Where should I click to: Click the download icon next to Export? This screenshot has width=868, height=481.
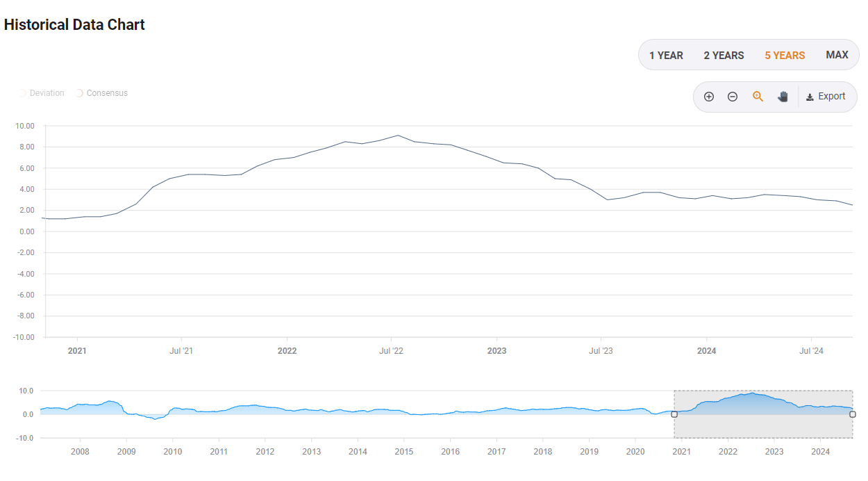810,97
